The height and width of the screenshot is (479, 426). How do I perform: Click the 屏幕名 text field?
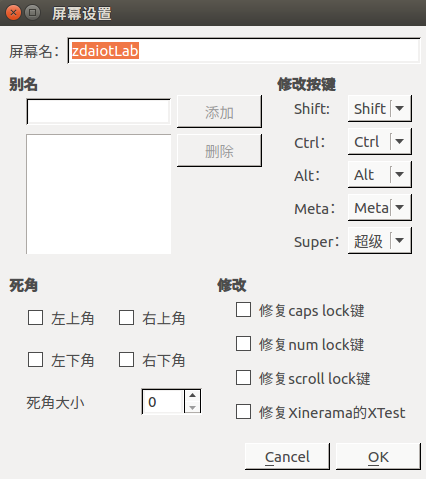click(244, 51)
